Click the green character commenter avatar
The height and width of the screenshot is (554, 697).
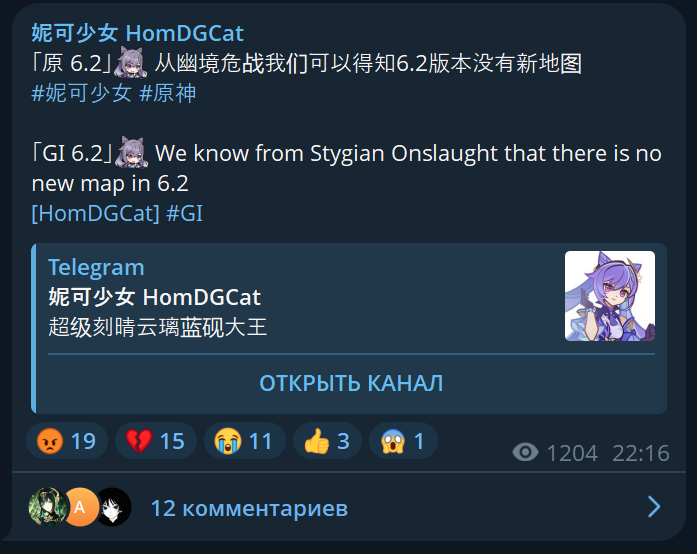(48, 507)
